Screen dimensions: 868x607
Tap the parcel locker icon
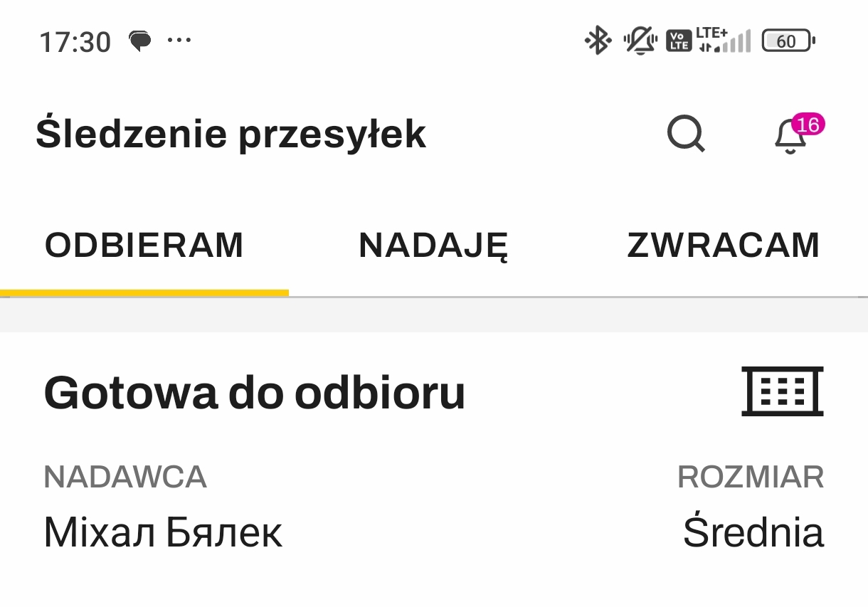click(782, 391)
